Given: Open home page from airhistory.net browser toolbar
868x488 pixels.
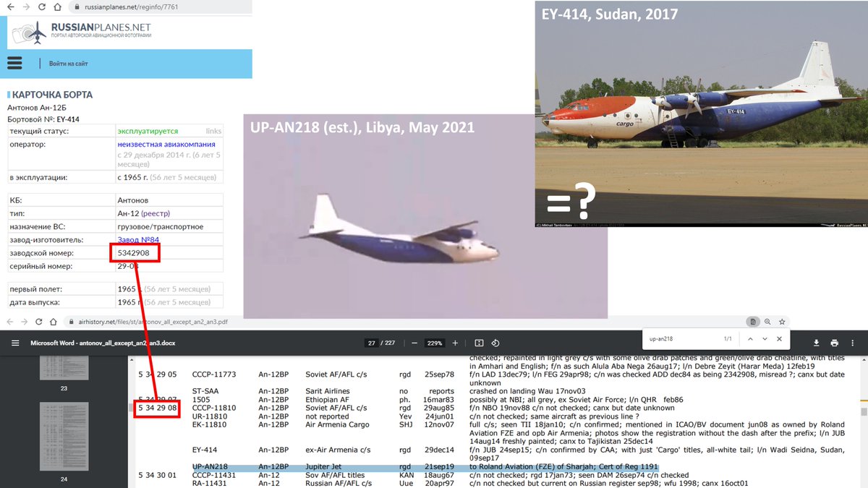Looking at the screenshot, I should click(x=54, y=322).
